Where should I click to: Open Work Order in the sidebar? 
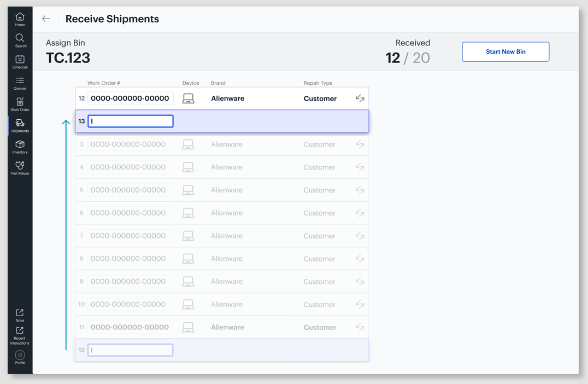pos(20,104)
